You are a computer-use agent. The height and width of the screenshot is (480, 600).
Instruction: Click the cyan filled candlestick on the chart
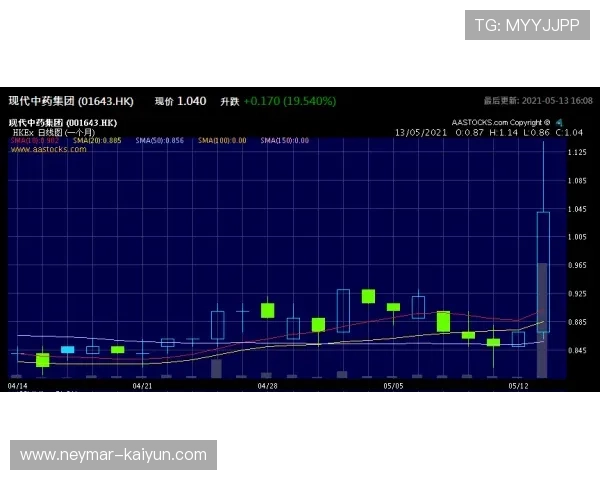(68, 350)
